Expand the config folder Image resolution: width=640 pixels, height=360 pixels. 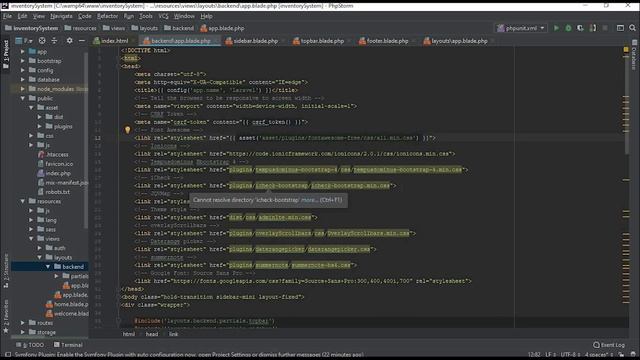pyautogui.click(x=23, y=70)
